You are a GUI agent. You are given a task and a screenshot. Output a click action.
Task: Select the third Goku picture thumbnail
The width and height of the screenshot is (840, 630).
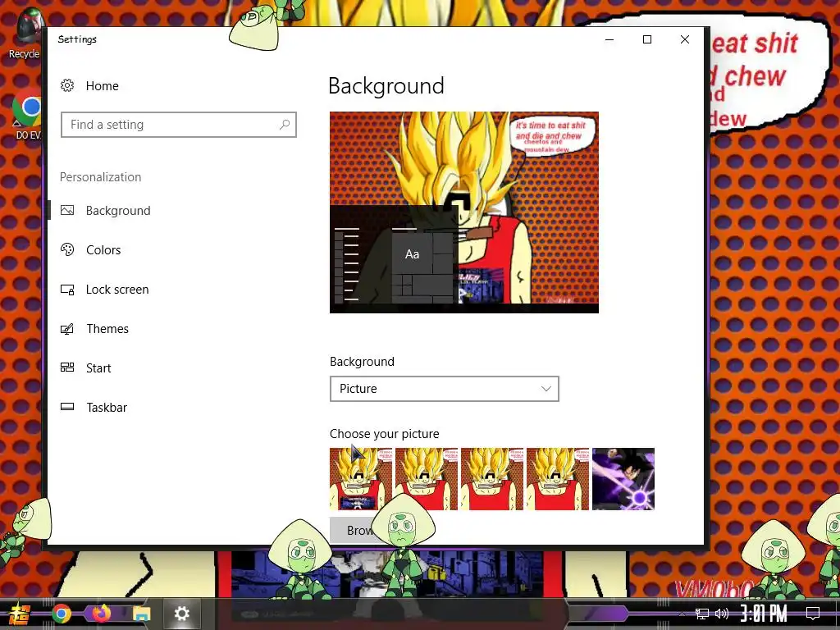tap(492, 479)
